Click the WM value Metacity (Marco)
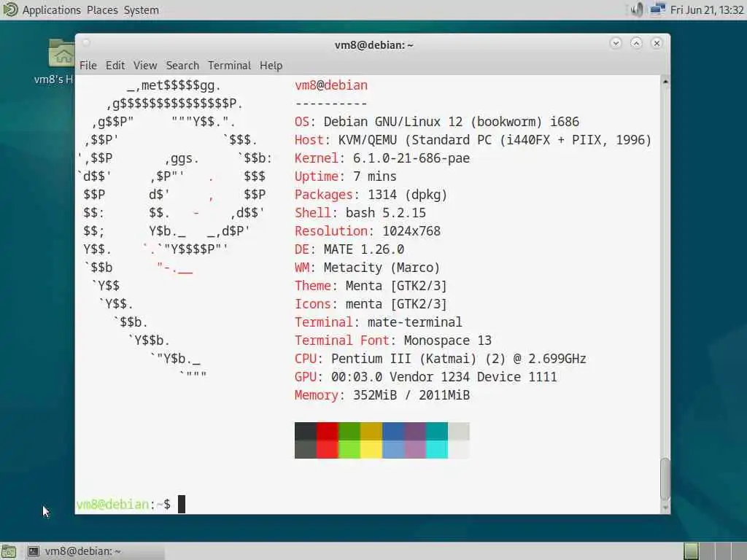747x560 pixels. [x=382, y=268]
